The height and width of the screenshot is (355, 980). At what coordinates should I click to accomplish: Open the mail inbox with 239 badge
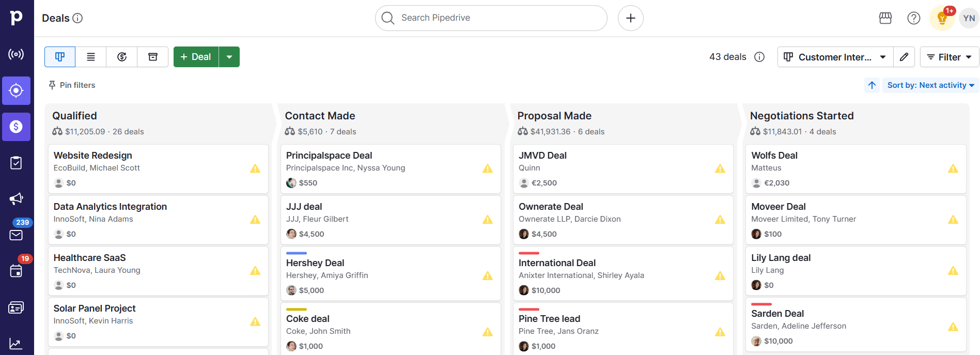pos(16,235)
